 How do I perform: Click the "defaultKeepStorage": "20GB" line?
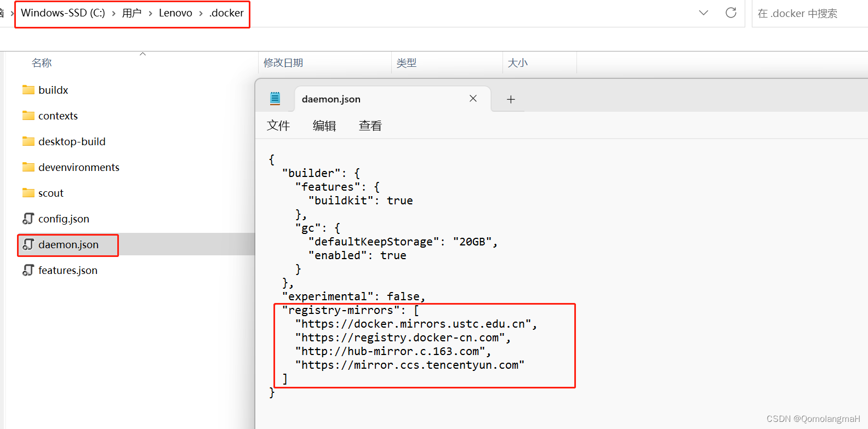(x=403, y=242)
